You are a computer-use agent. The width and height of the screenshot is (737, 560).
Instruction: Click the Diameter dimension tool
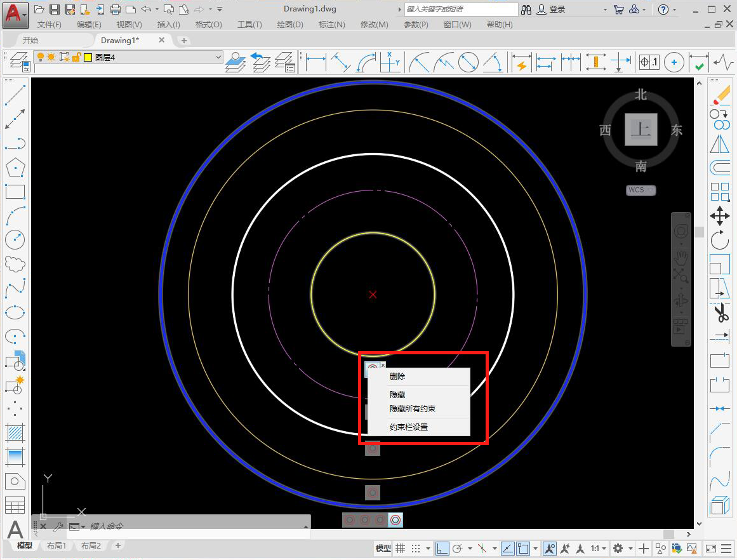(468, 62)
